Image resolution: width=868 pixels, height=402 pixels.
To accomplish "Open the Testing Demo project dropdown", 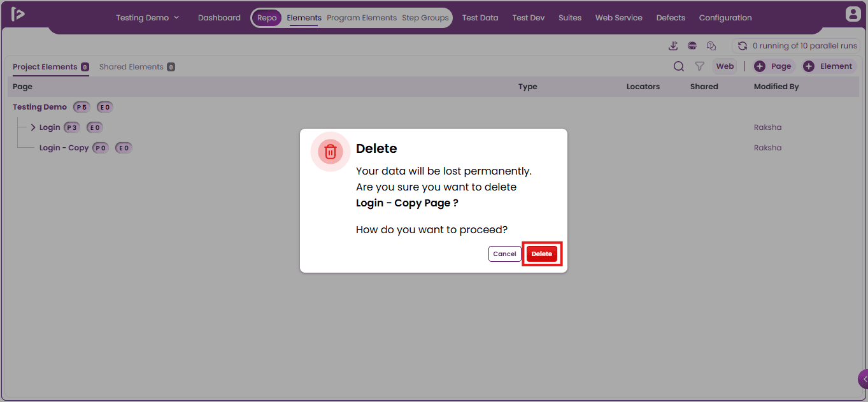I will pyautogui.click(x=148, y=18).
